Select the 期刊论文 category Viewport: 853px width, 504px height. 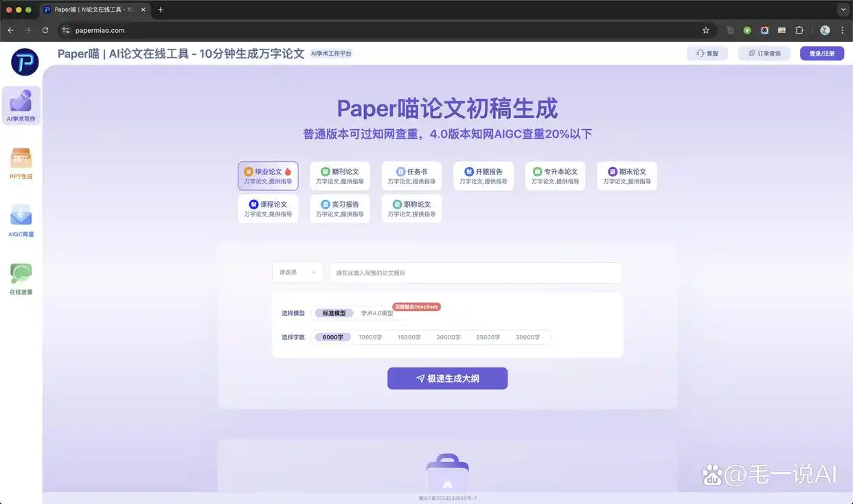[x=339, y=175]
